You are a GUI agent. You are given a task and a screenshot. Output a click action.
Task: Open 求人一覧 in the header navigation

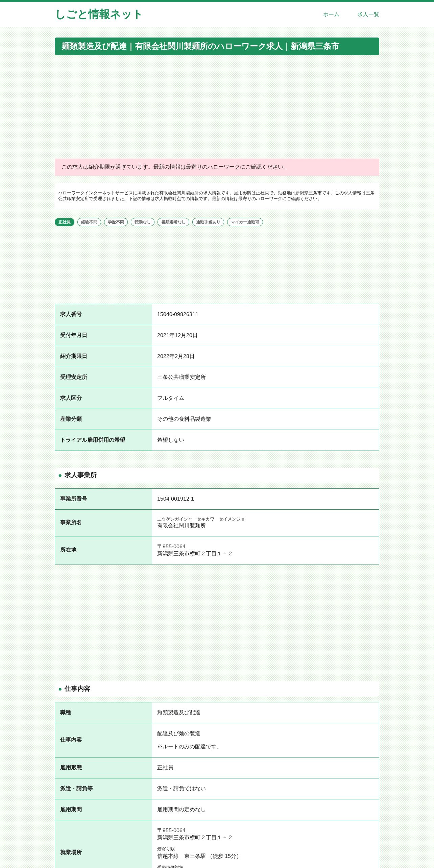(368, 15)
